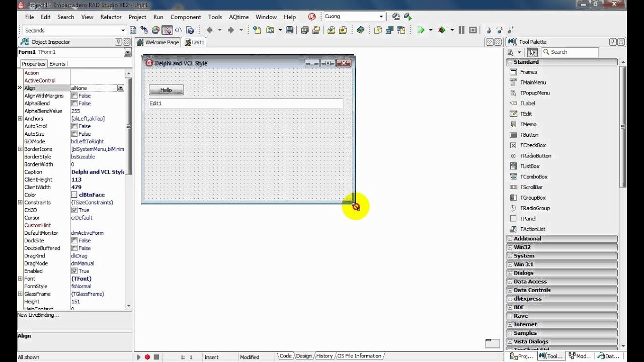Switch to the Welcome Page tab
Viewport: 644px width, 362px height.
(158, 42)
